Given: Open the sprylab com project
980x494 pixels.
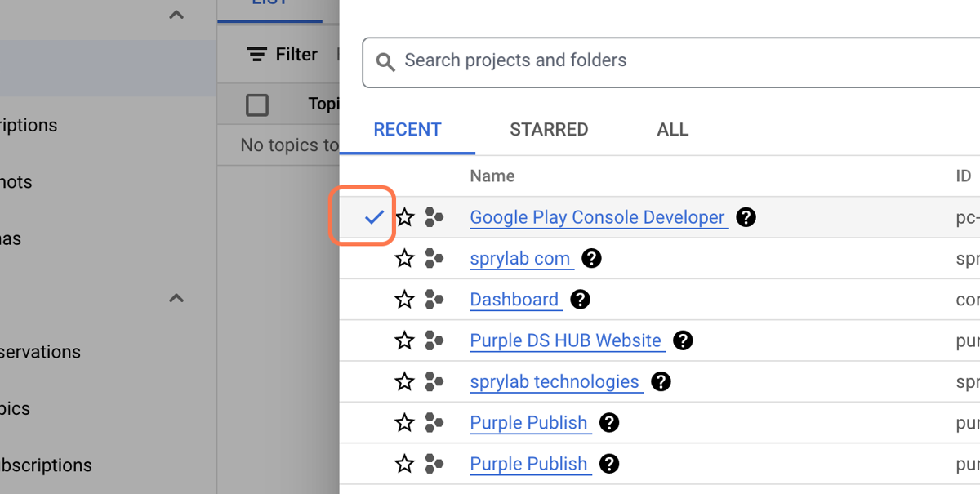Looking at the screenshot, I should [520, 259].
